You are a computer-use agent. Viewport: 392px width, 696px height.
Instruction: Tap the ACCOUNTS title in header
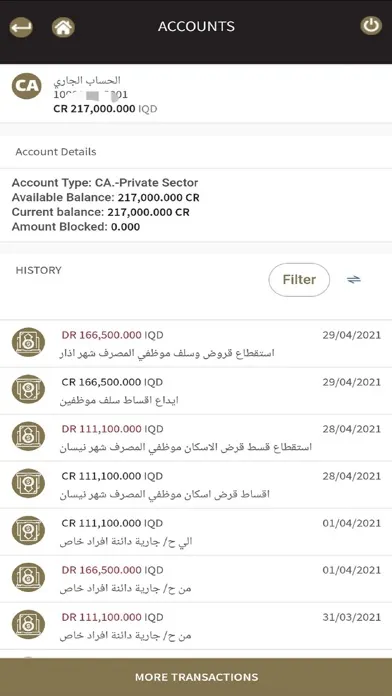196,27
